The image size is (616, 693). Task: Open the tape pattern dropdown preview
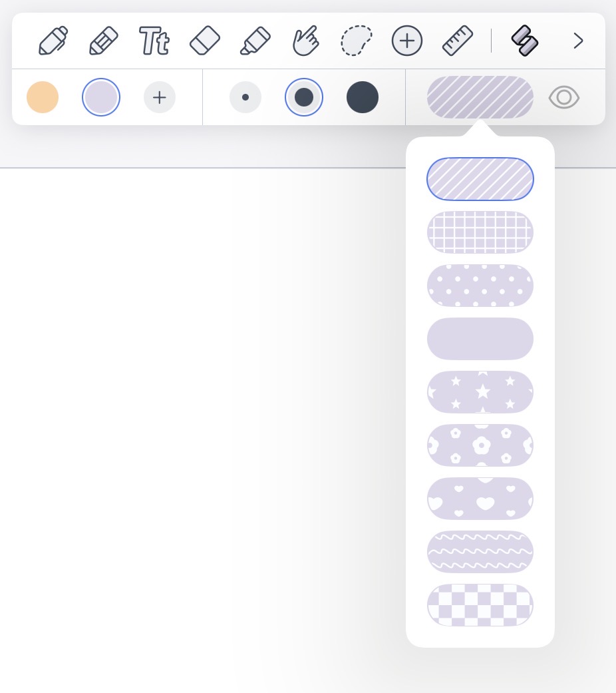[x=480, y=97]
